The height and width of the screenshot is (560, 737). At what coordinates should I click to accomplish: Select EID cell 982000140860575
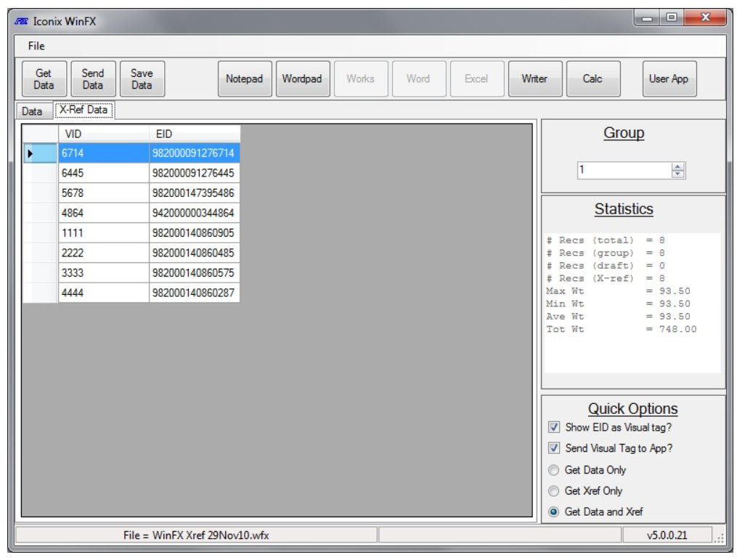tap(195, 273)
